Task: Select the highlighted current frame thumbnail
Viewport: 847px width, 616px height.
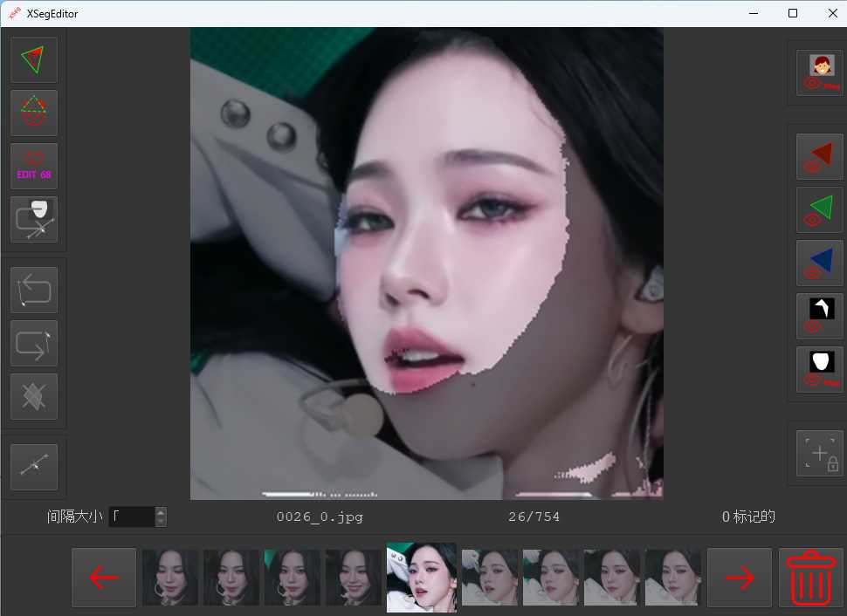Action: pos(422,577)
